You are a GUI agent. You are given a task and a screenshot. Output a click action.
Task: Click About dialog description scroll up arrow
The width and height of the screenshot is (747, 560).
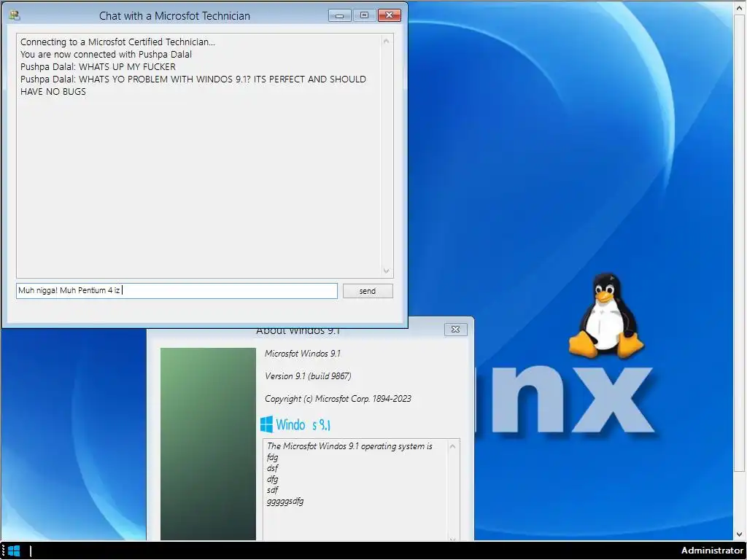(x=452, y=447)
